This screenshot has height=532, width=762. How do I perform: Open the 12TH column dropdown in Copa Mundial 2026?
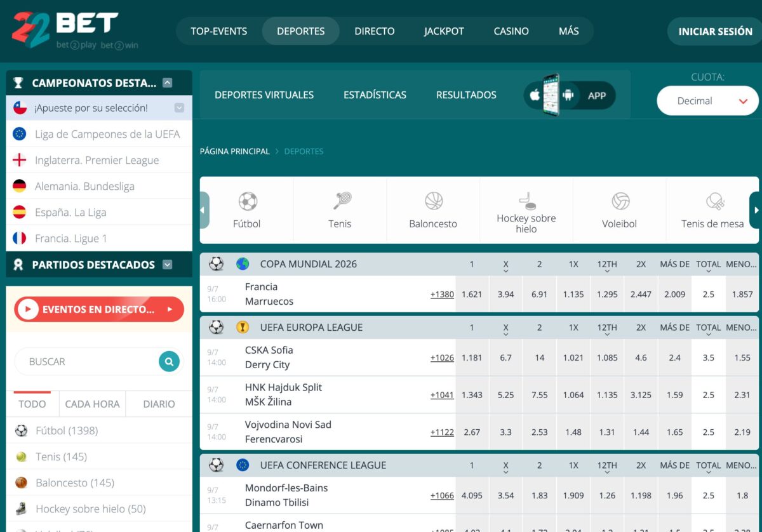pyautogui.click(x=607, y=271)
